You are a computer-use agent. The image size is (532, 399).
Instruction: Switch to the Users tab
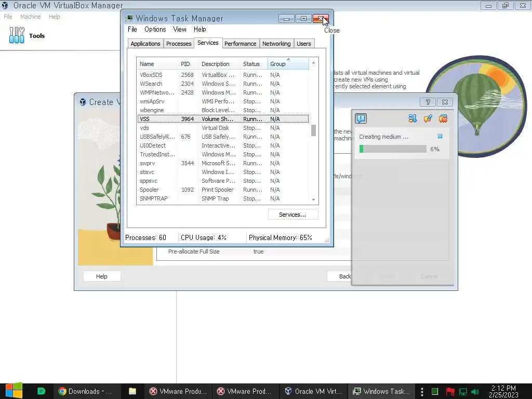(303, 44)
